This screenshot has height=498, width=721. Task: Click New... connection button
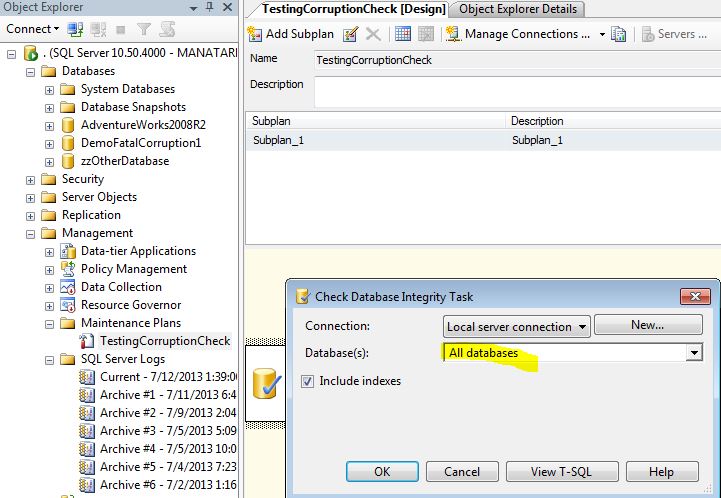(x=648, y=325)
